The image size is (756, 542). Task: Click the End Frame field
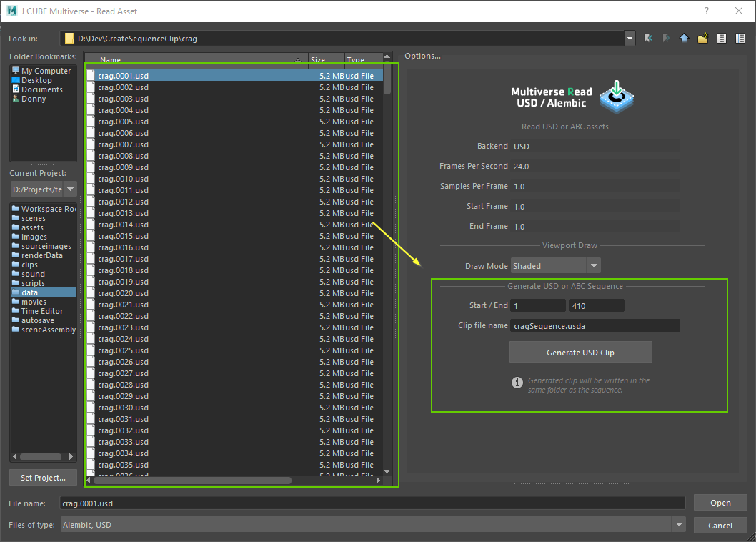(595, 227)
